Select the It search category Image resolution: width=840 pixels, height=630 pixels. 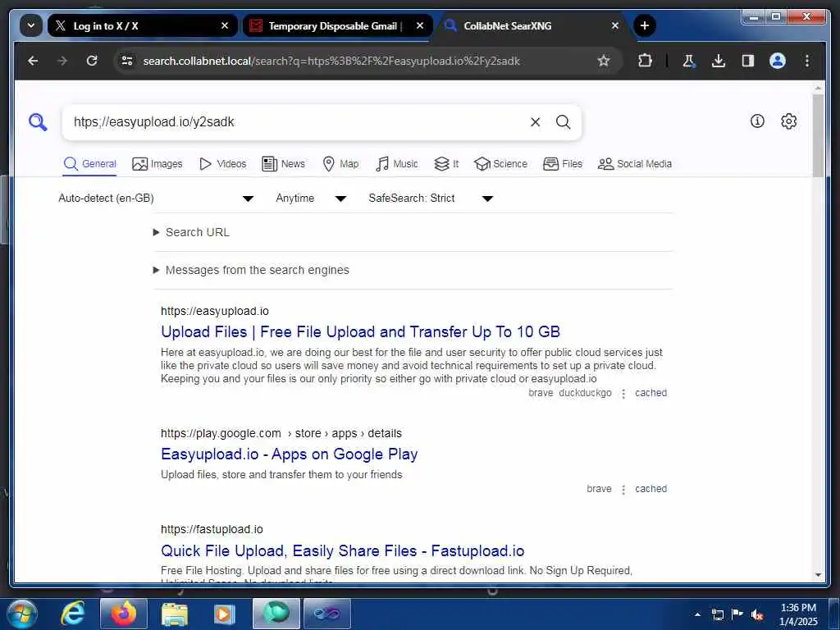click(x=446, y=164)
